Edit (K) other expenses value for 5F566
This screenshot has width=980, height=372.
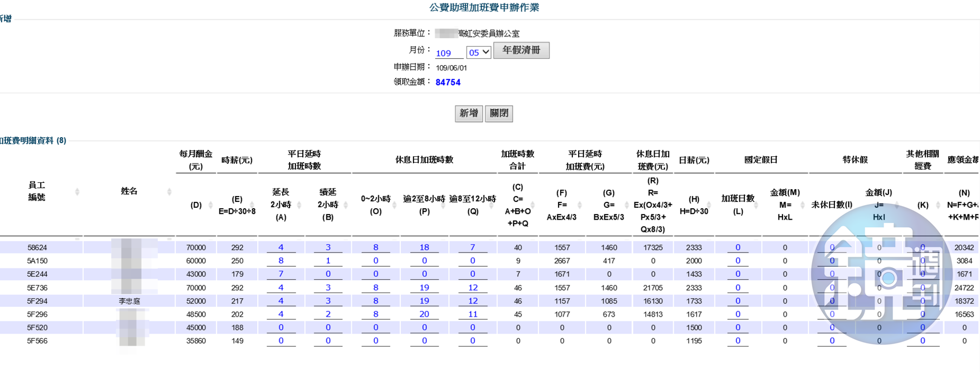click(x=922, y=341)
